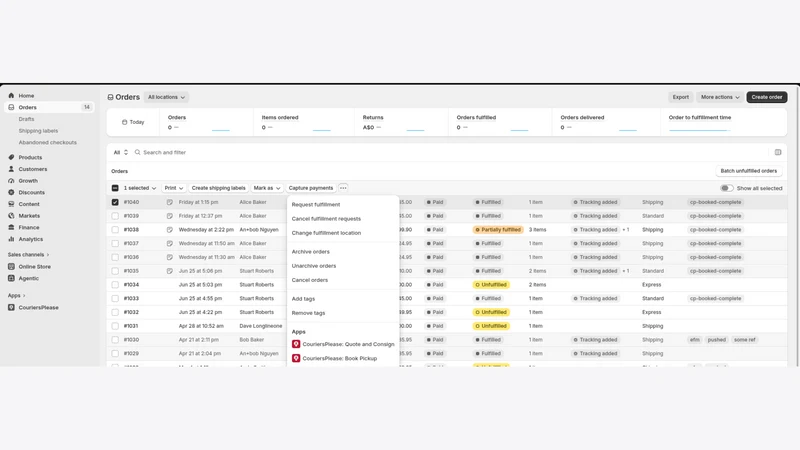Click the search magnifier icon
Image resolution: width=800 pixels, height=450 pixels.
tap(137, 152)
